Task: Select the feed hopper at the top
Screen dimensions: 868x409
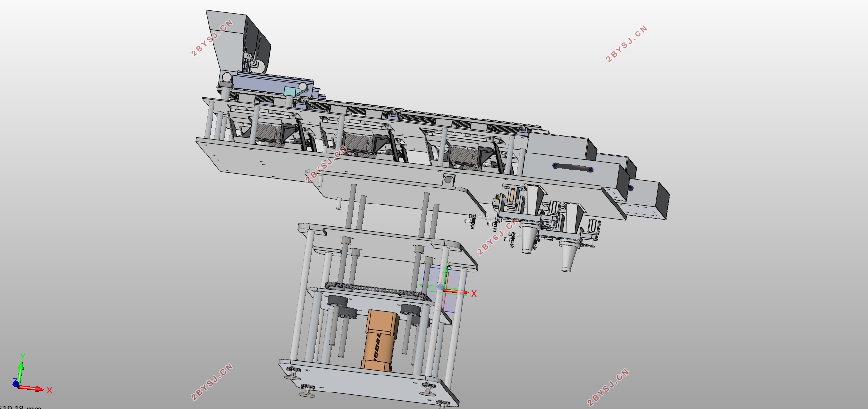Action: (x=237, y=42)
